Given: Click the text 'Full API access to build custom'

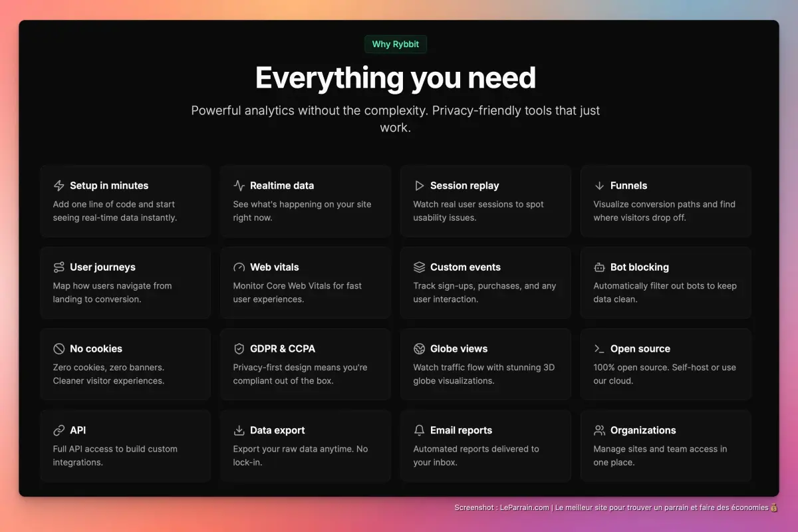Looking at the screenshot, I should 116,449.
